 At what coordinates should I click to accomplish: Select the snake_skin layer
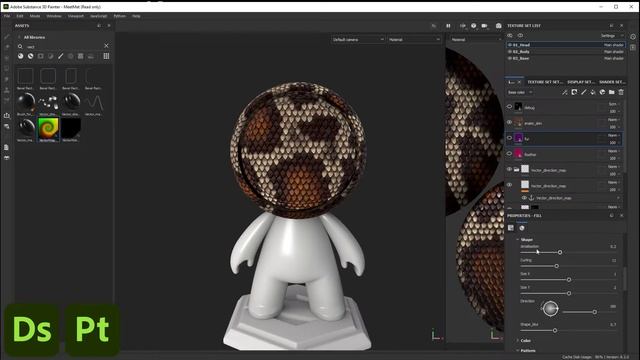[565, 123]
